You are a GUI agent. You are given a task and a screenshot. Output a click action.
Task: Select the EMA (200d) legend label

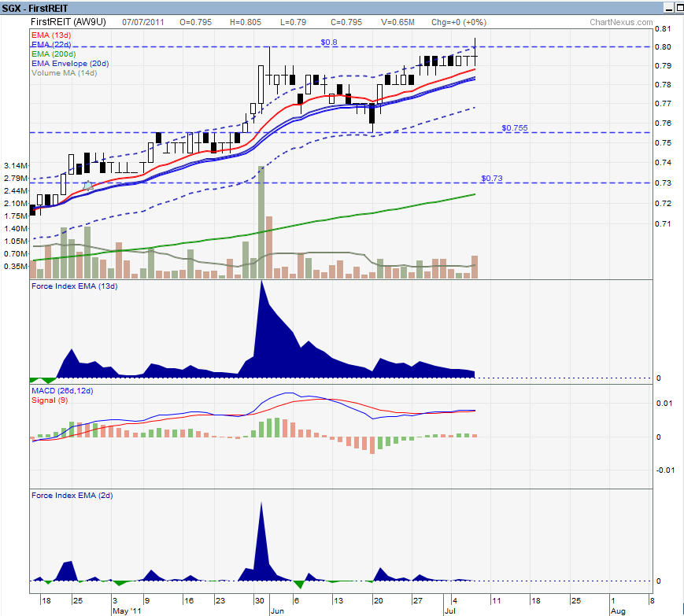click(54, 54)
